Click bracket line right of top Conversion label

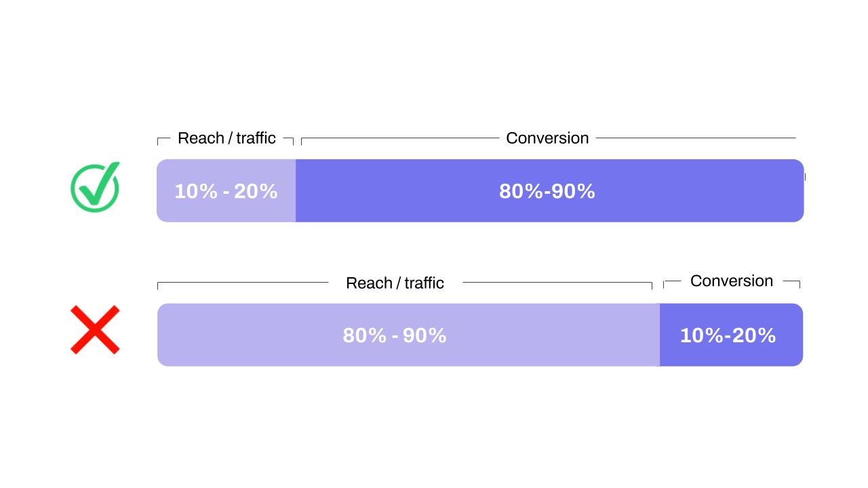coord(696,138)
